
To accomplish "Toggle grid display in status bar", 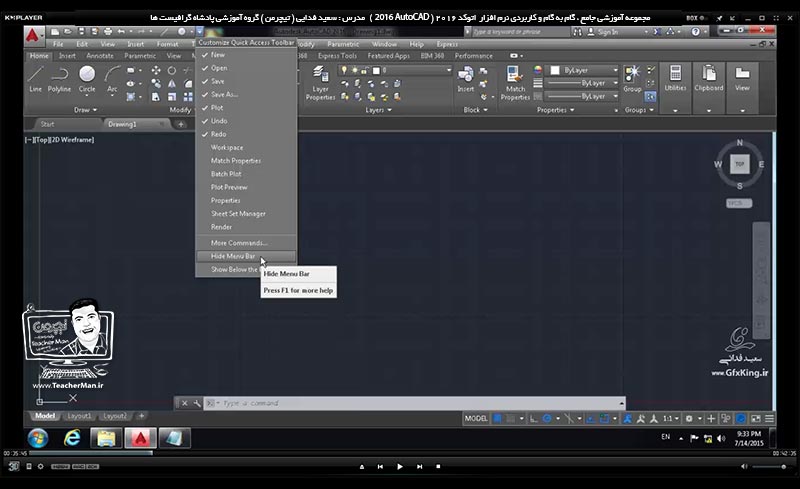I will click(x=497, y=419).
